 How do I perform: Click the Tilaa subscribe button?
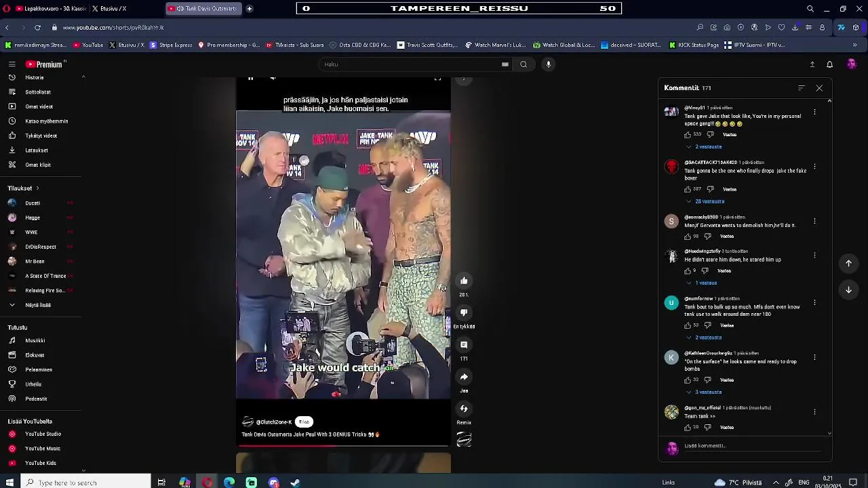coord(304,422)
